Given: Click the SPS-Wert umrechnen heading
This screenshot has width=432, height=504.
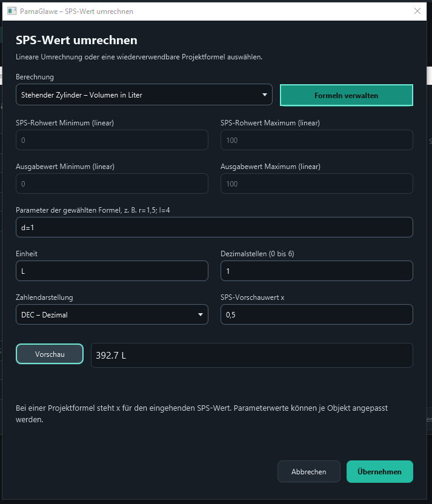Looking at the screenshot, I should (x=76, y=40).
